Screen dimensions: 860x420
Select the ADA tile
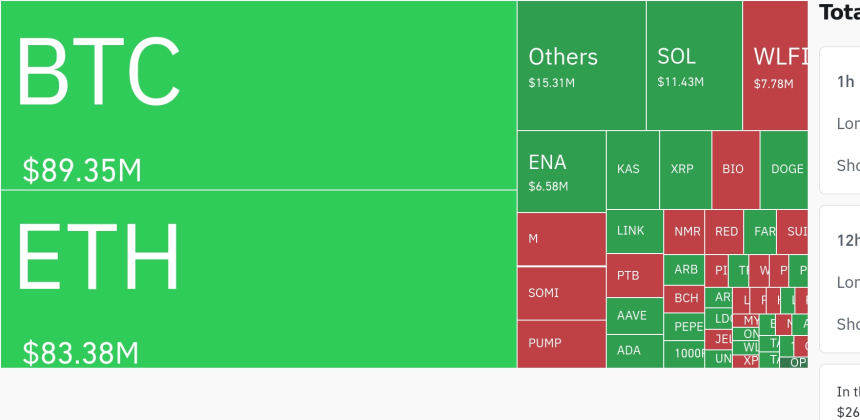point(633,350)
